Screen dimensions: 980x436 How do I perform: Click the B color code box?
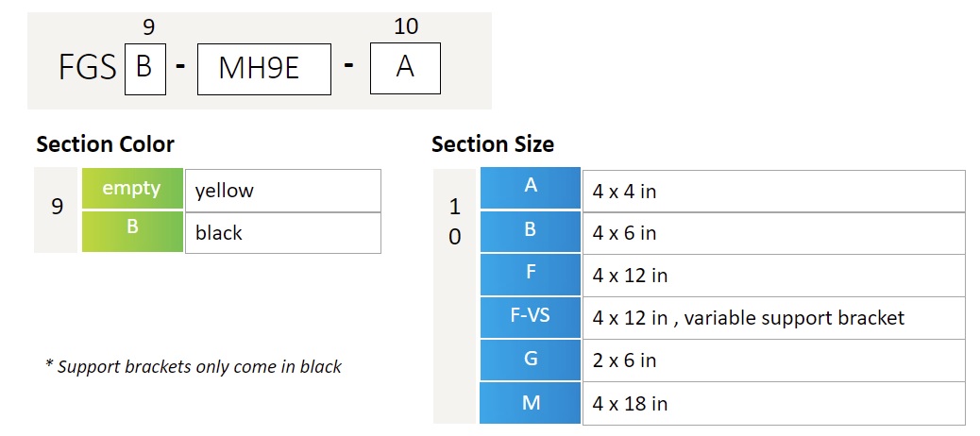click(x=145, y=69)
